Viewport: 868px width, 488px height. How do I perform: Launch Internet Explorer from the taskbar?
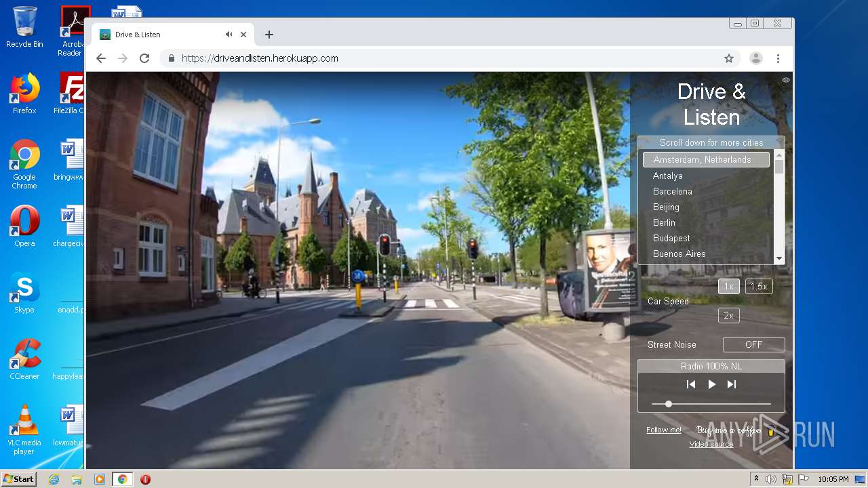(54, 479)
